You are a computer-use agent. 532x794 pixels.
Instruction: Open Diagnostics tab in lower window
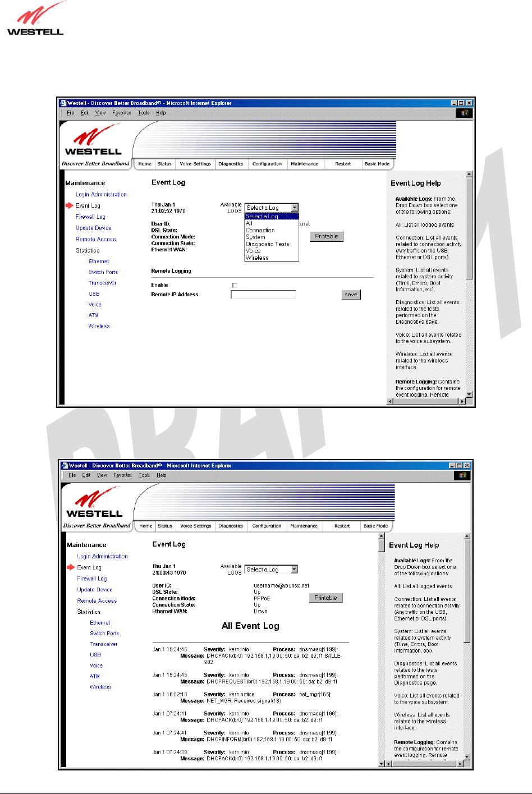point(231,526)
